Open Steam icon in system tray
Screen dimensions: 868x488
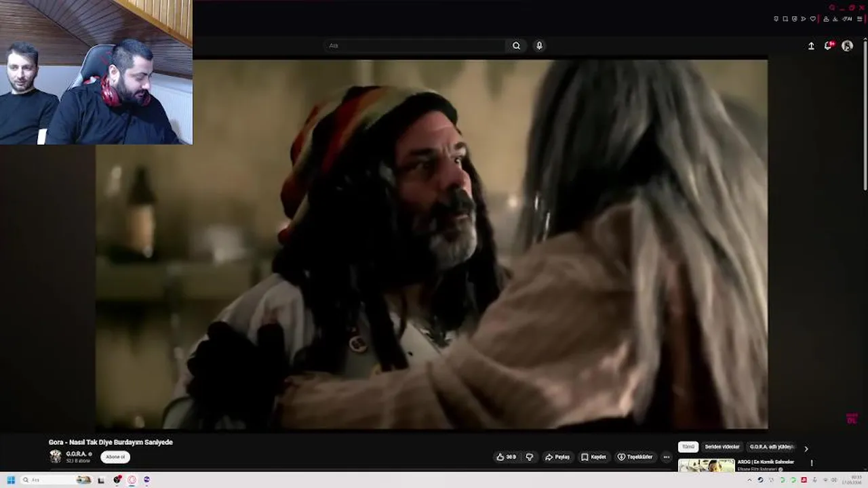click(760, 480)
